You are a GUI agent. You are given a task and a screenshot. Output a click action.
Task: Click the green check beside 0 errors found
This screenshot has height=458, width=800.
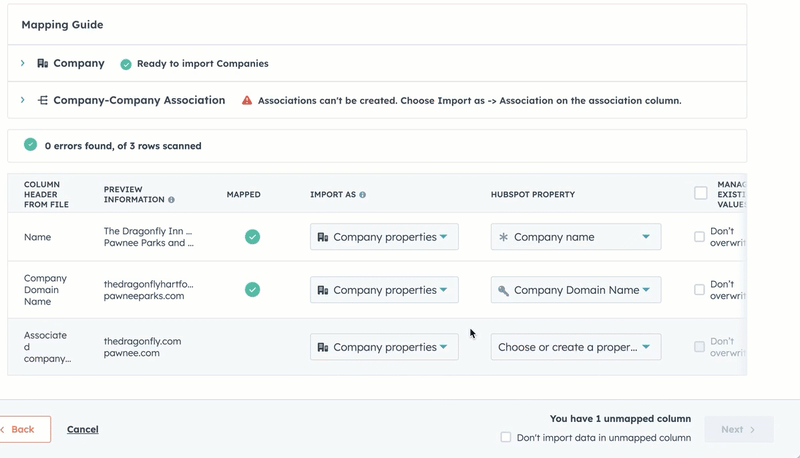coord(30,145)
